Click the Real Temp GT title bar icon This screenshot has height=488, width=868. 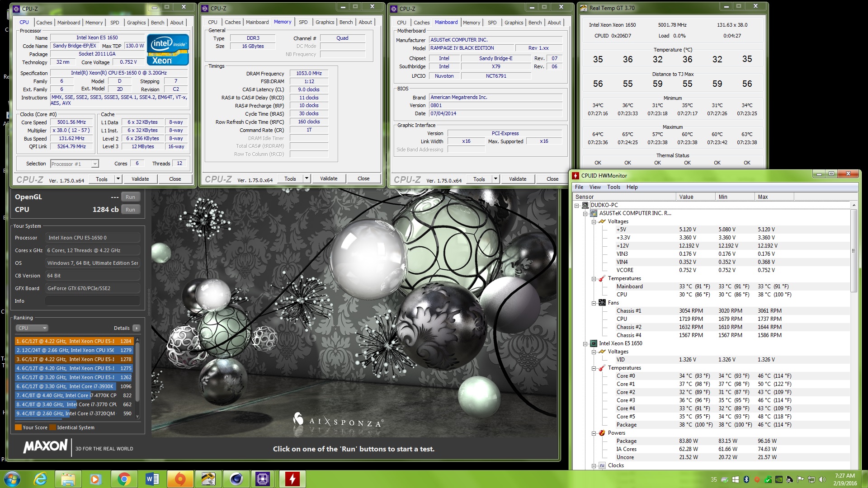pyautogui.click(x=584, y=8)
